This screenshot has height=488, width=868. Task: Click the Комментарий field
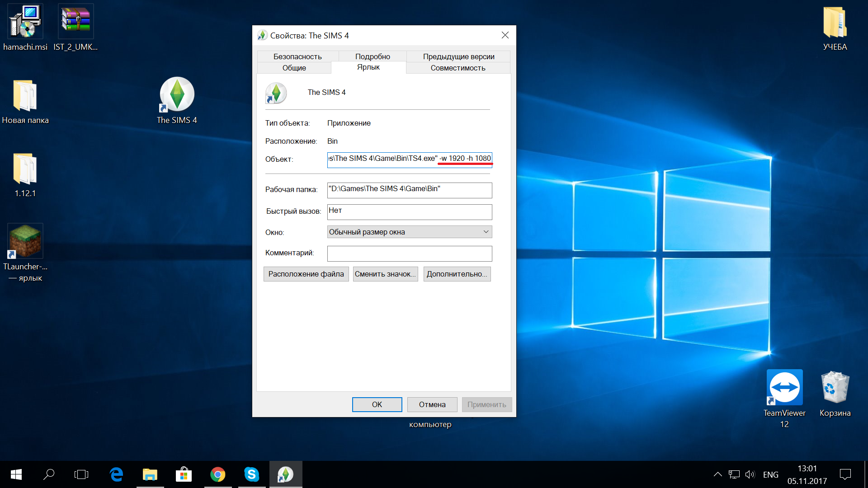[x=410, y=253]
